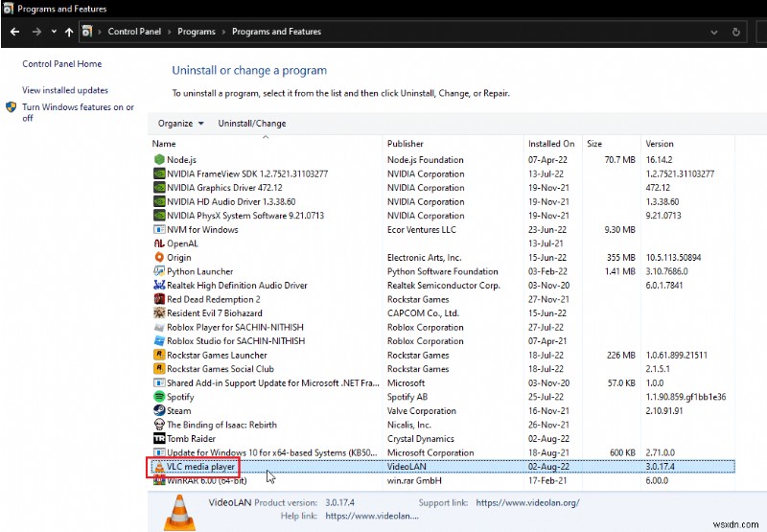Sort by the Name column header
Image resolution: width=767 pixels, height=532 pixels.
point(266,143)
